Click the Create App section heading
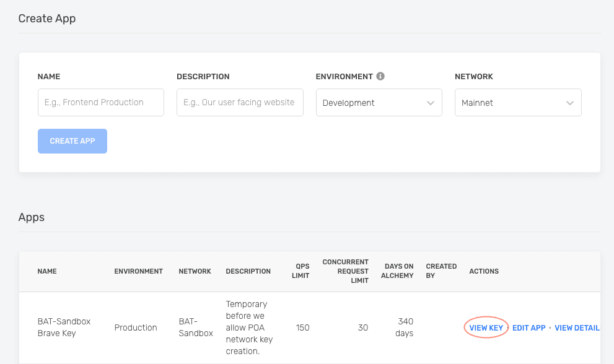 (x=47, y=19)
